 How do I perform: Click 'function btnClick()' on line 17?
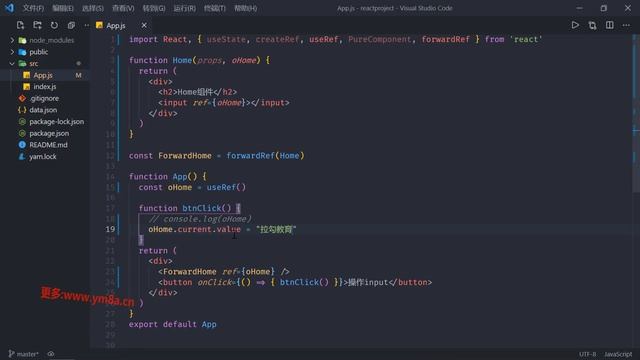pyautogui.click(x=184, y=208)
